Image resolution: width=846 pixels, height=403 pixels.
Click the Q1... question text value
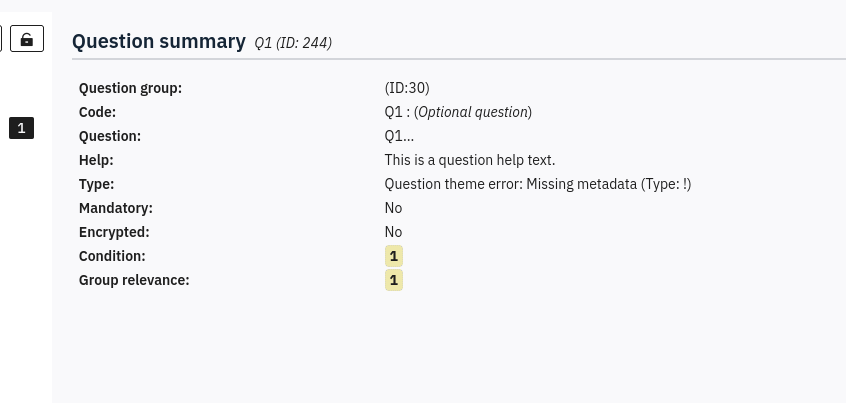[x=399, y=136]
